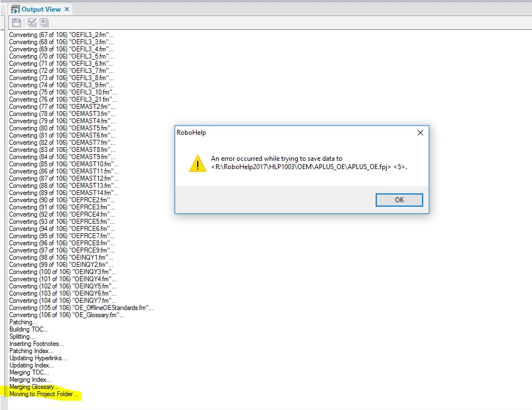Switch to the Output View tab

tap(41, 9)
